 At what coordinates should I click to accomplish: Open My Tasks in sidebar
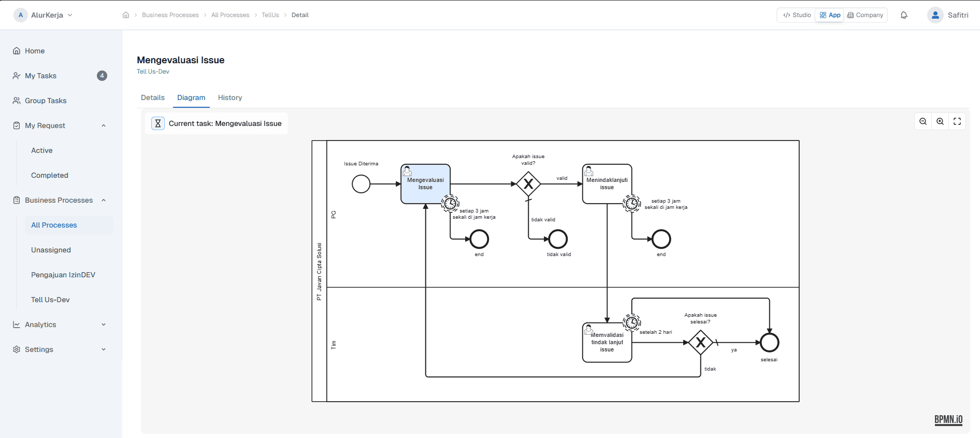point(40,76)
